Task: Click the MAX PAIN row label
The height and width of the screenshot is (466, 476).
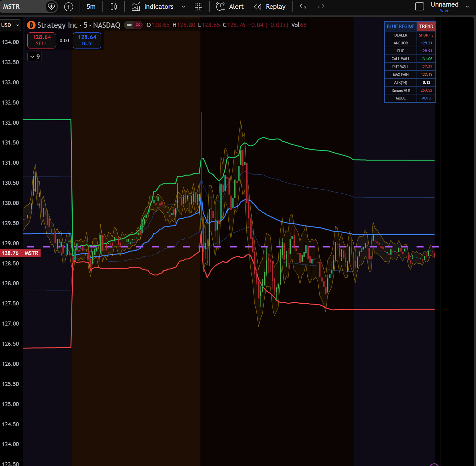Action: tap(400, 75)
